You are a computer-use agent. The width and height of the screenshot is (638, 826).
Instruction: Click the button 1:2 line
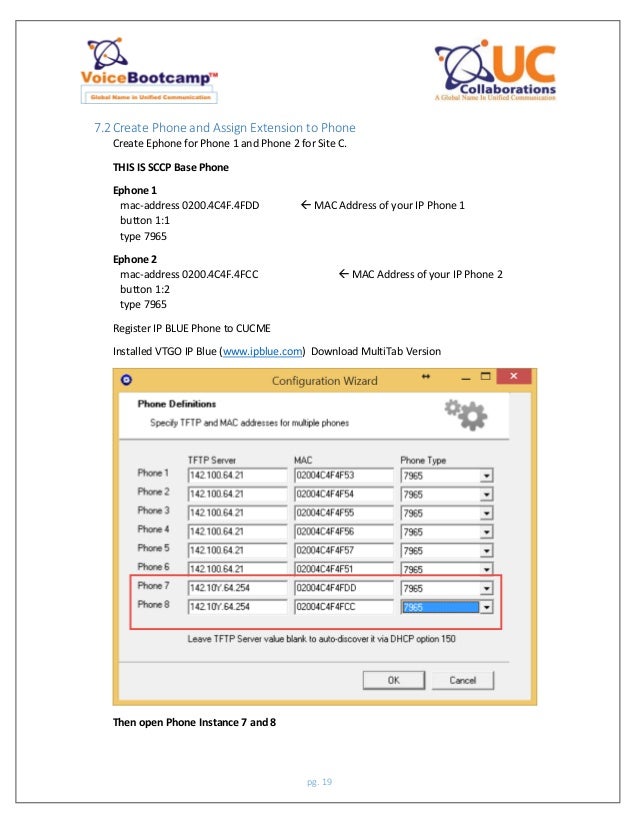pyautogui.click(x=145, y=289)
